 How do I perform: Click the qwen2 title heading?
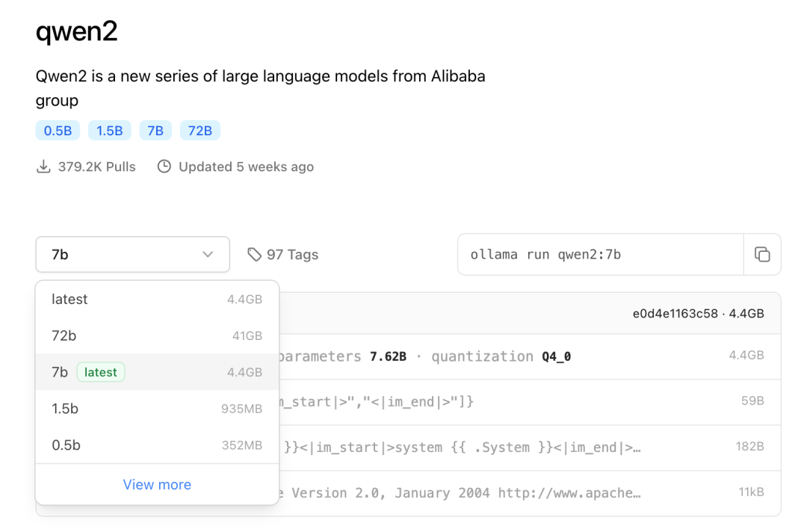pos(77,32)
